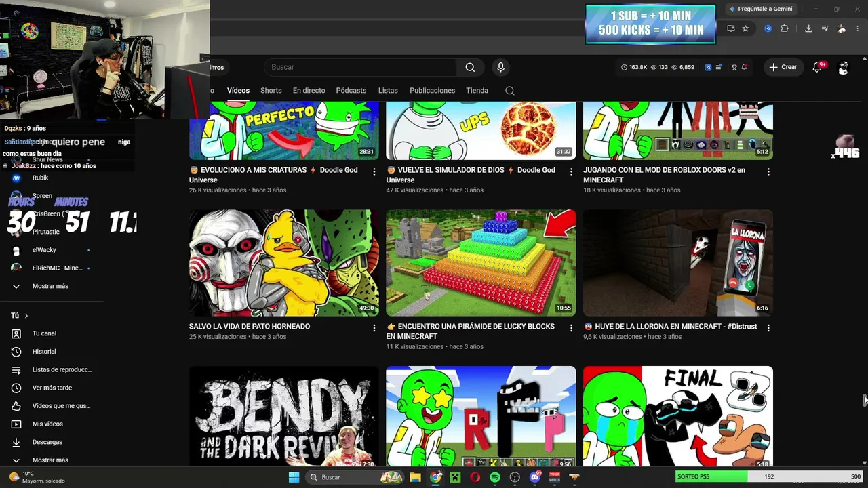Open Chrome profile avatar
This screenshot has height=488, width=868.
tap(842, 28)
